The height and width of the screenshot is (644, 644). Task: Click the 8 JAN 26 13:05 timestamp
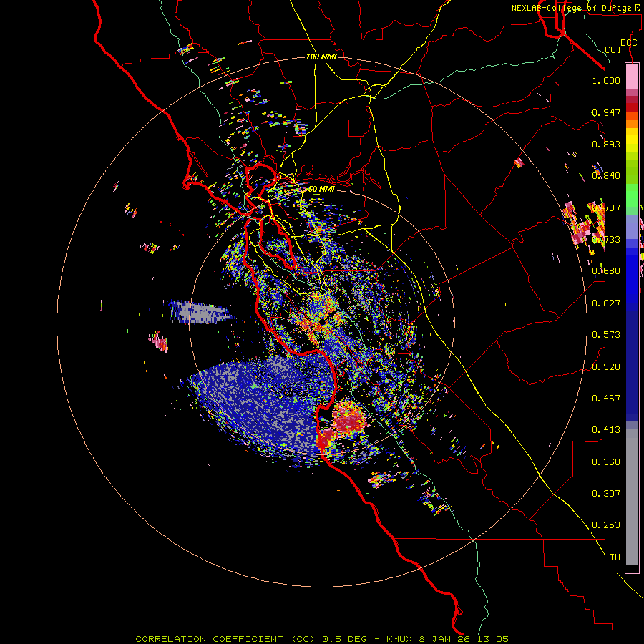pyautogui.click(x=464, y=639)
